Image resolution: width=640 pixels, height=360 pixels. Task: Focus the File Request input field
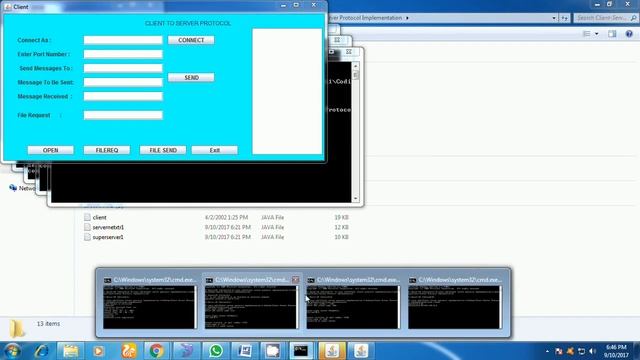coord(123,115)
